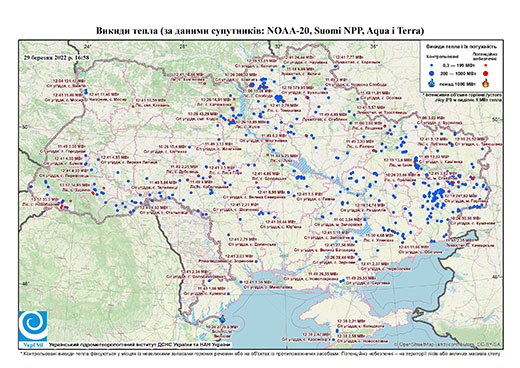Click the footnote text below the map
This screenshot has height=368, width=520.
tap(260, 353)
